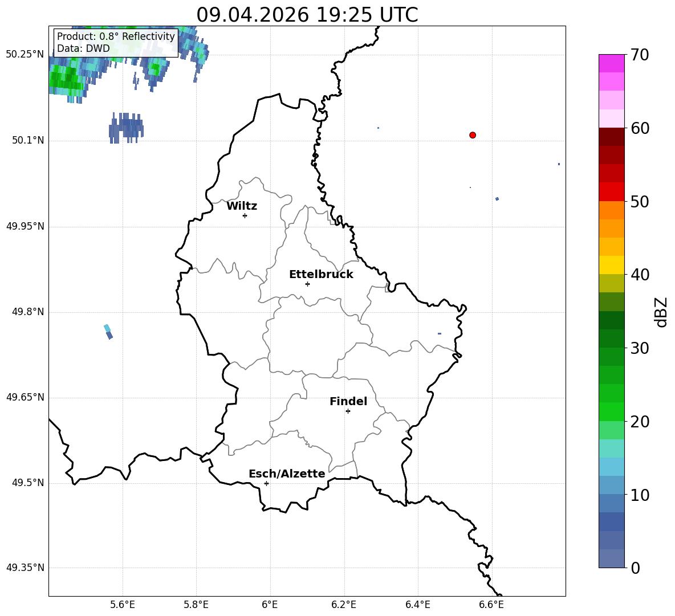Select the Wiltz label text
Screen dimensions: 675x616
[x=242, y=206]
